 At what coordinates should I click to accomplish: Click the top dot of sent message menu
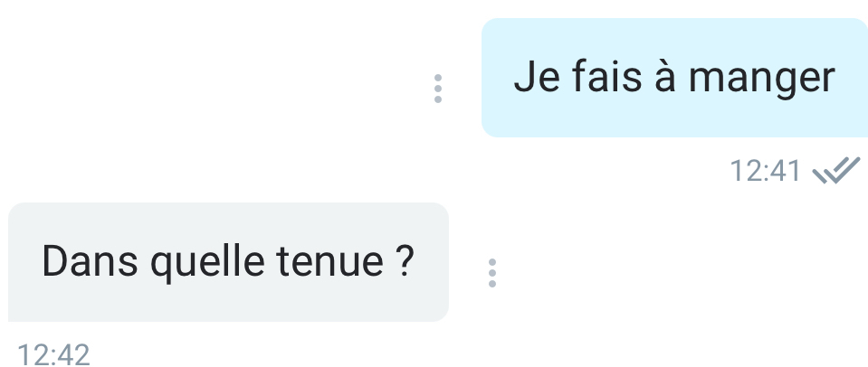(x=438, y=78)
